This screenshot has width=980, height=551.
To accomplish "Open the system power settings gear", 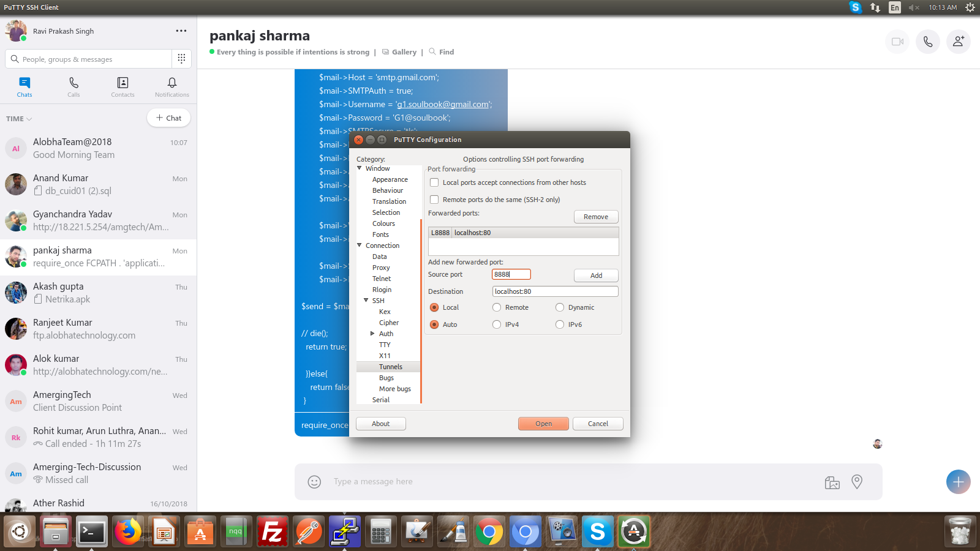I will (970, 7).
